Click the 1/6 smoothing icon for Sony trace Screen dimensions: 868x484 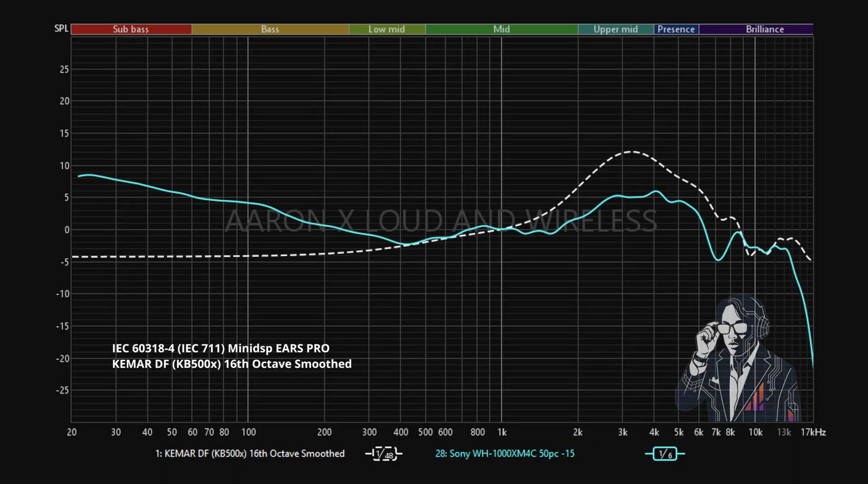click(x=665, y=453)
